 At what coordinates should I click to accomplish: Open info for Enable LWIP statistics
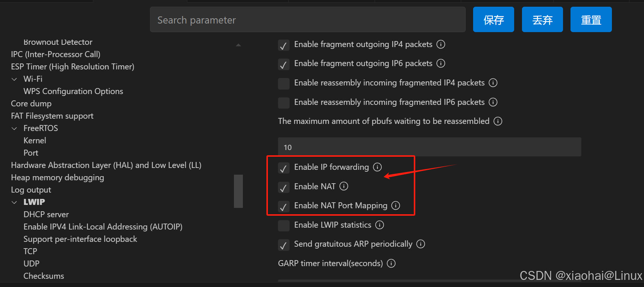pos(379,225)
